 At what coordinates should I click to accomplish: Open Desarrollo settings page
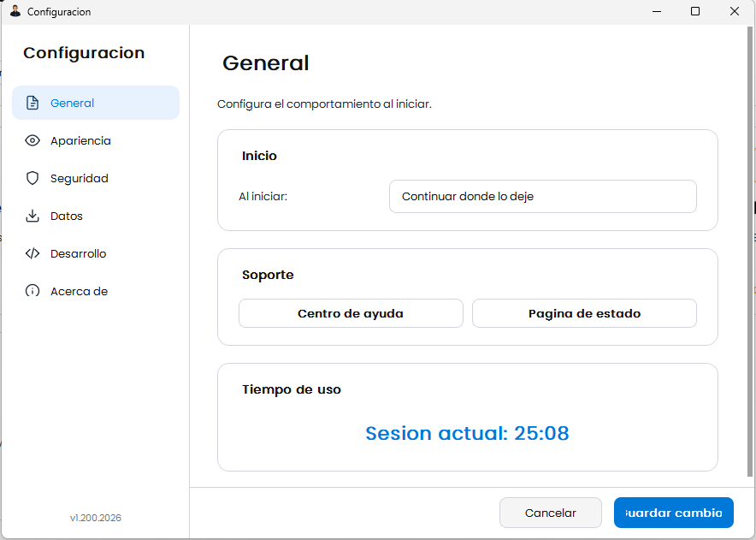point(96,253)
